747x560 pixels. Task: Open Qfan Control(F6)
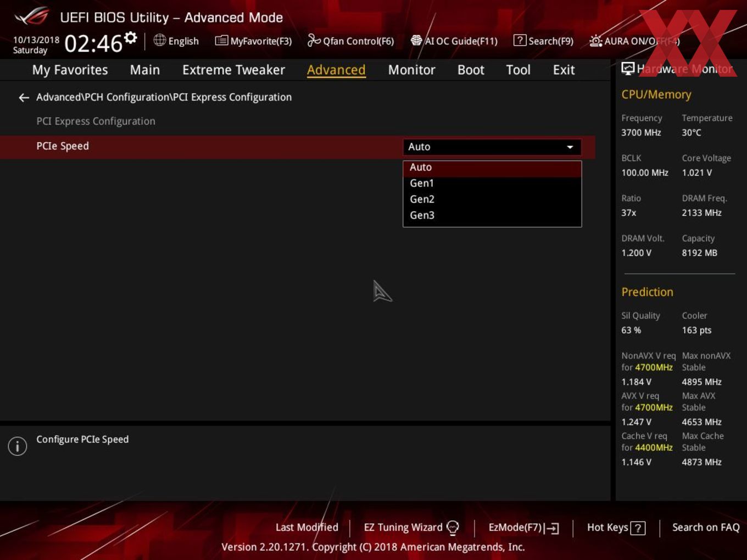pyautogui.click(x=350, y=41)
